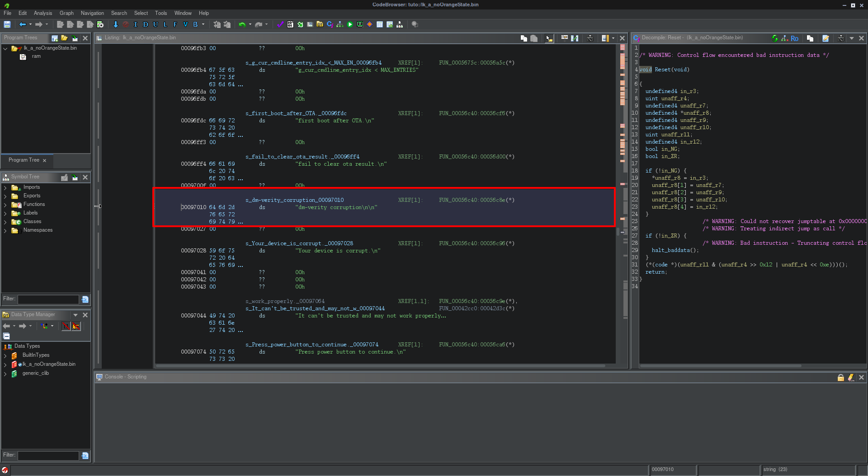The image size is (868, 476).
Task: Click the s_dm-verity_corruption_00097010 label
Action: click(294, 200)
